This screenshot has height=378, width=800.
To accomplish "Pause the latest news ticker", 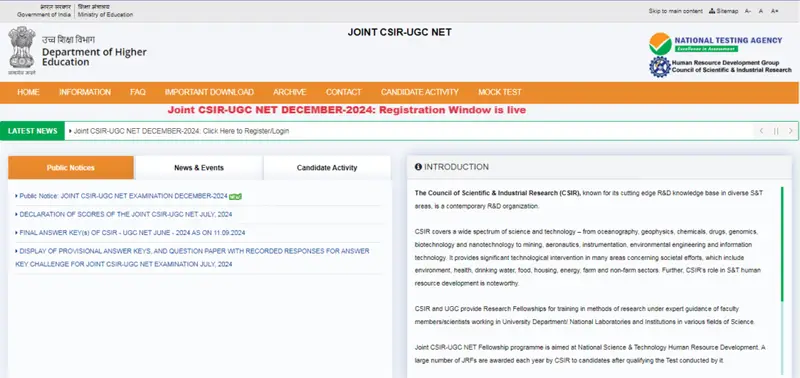I will click(776, 131).
